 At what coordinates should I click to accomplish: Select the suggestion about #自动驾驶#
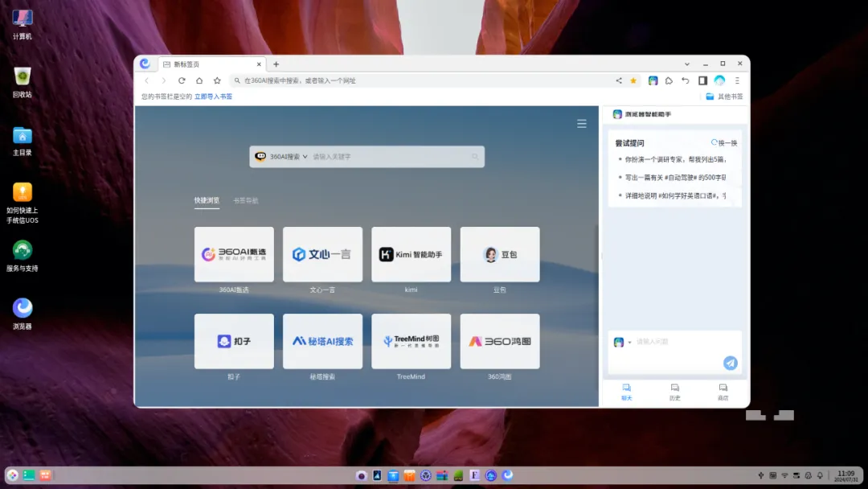point(675,178)
